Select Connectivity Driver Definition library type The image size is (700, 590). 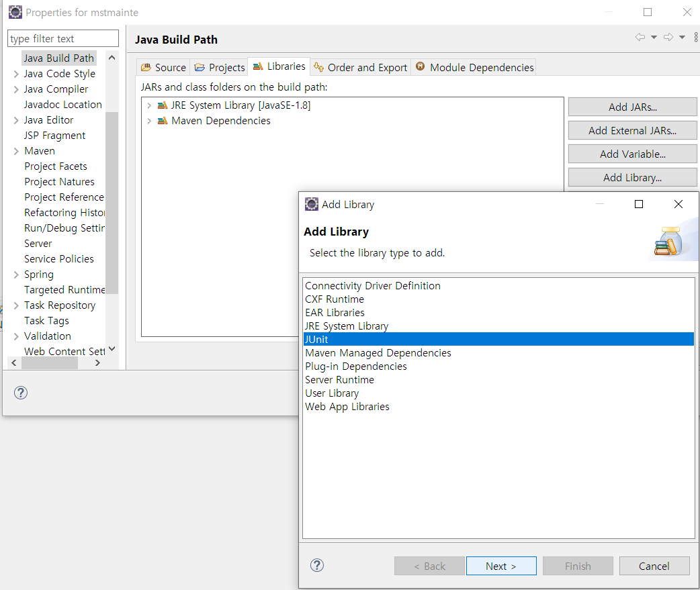click(498, 286)
